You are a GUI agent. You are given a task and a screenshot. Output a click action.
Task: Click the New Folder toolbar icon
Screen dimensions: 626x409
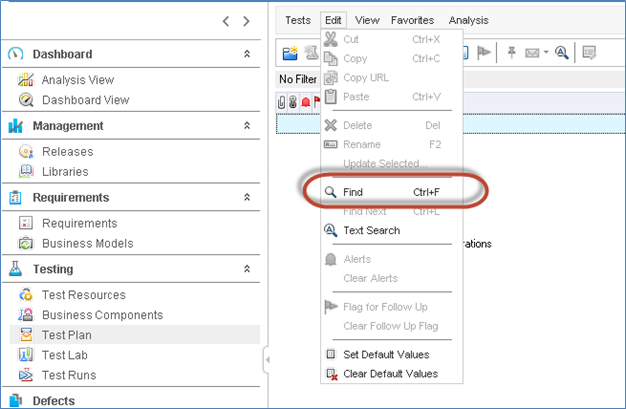[x=290, y=53]
